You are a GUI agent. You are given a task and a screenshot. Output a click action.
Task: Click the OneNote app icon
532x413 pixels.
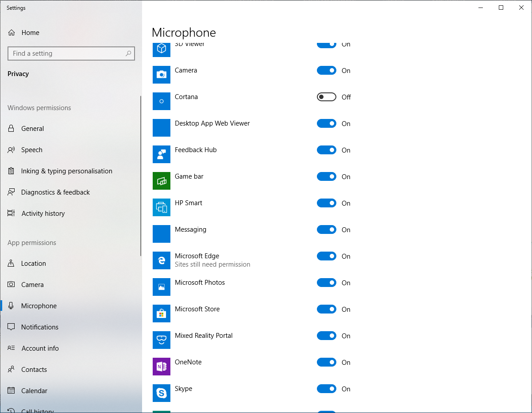click(x=162, y=367)
